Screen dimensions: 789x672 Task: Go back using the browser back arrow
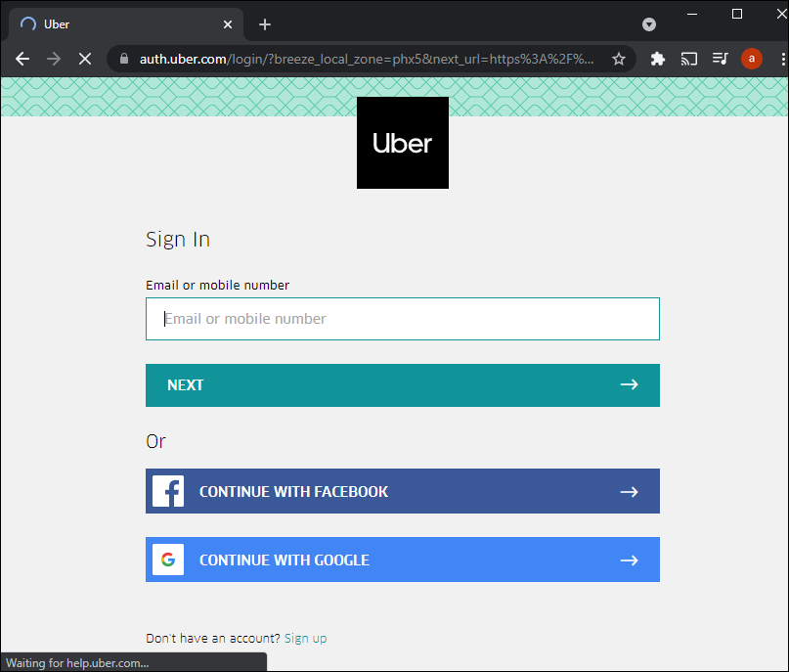22,59
